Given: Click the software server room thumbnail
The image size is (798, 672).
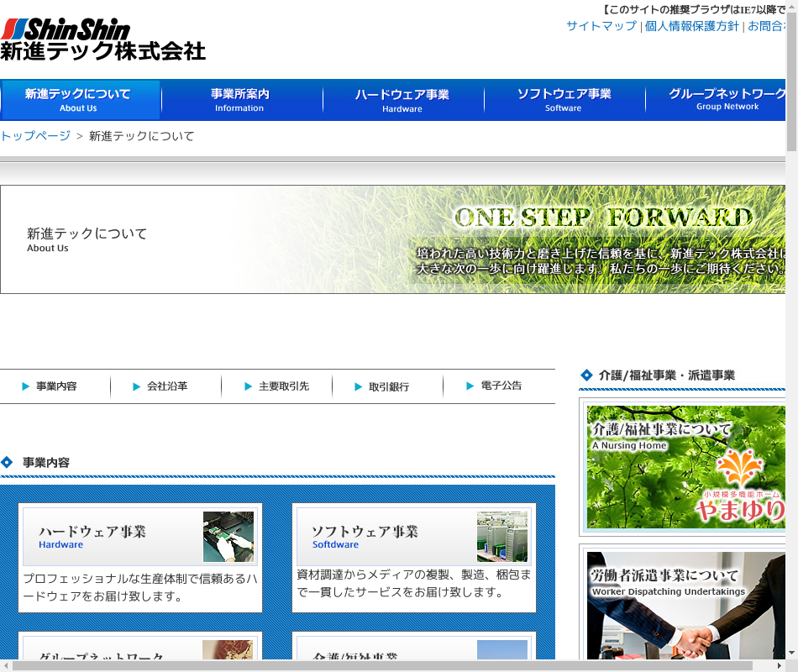Looking at the screenshot, I should coord(502,537).
